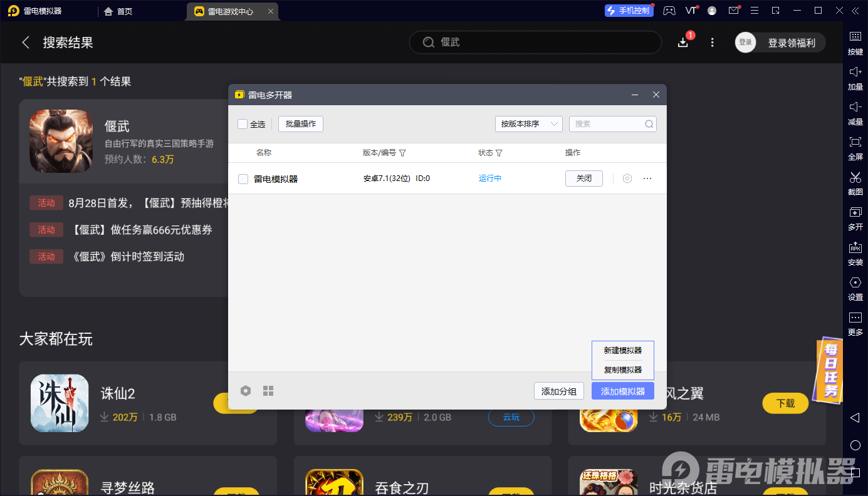Image resolution: width=868 pixels, height=496 pixels.
Task: Click the 雷电模拟器 instance name in list
Action: [276, 179]
